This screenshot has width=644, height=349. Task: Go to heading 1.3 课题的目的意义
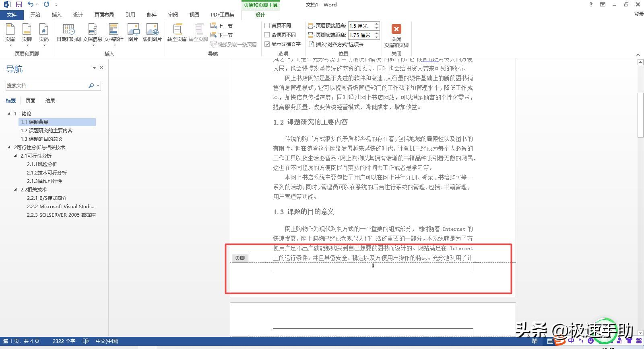pos(42,139)
